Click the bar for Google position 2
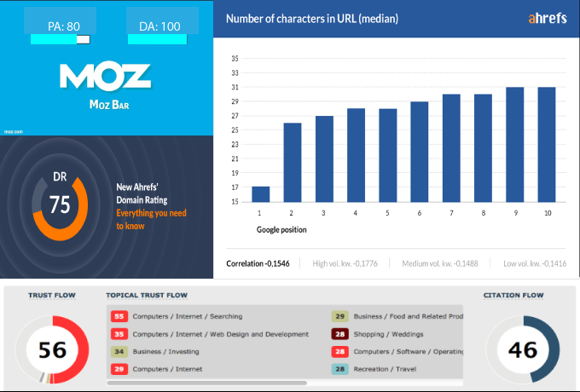 293,163
